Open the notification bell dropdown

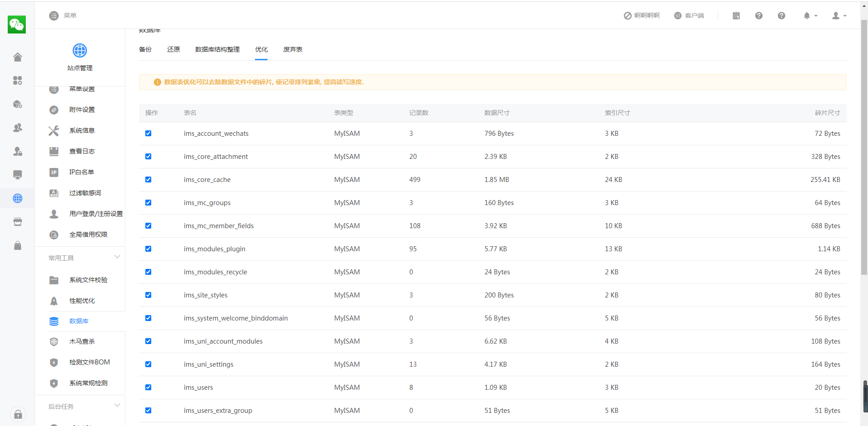coord(810,16)
